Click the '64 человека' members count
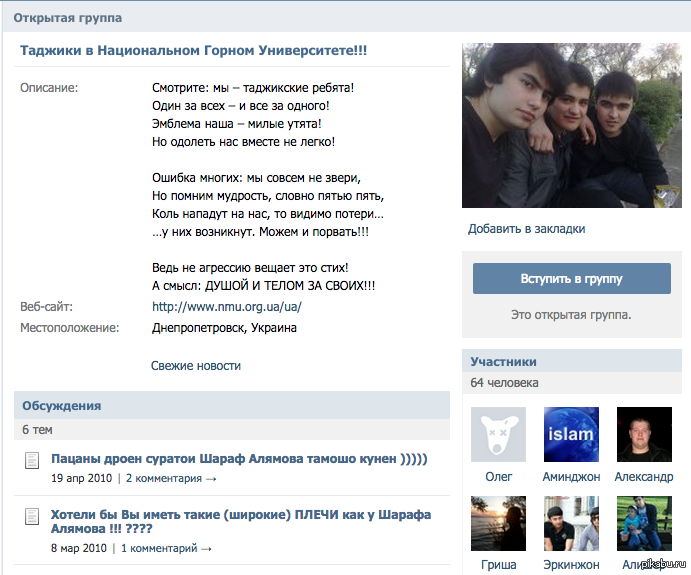This screenshot has width=691, height=575. tap(504, 383)
